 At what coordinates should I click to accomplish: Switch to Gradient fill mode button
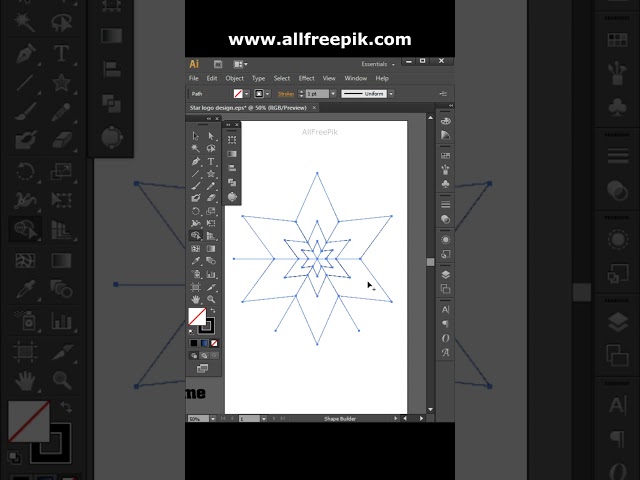coord(204,343)
